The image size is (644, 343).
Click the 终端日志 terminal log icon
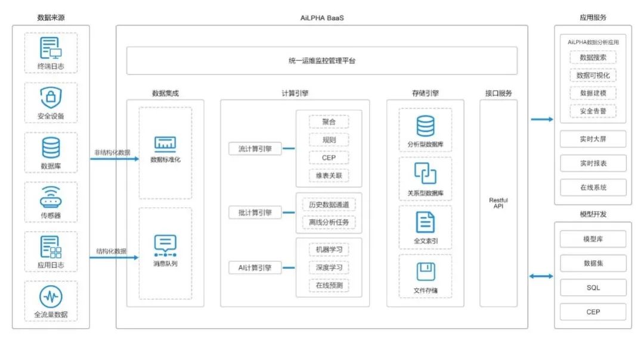51,47
